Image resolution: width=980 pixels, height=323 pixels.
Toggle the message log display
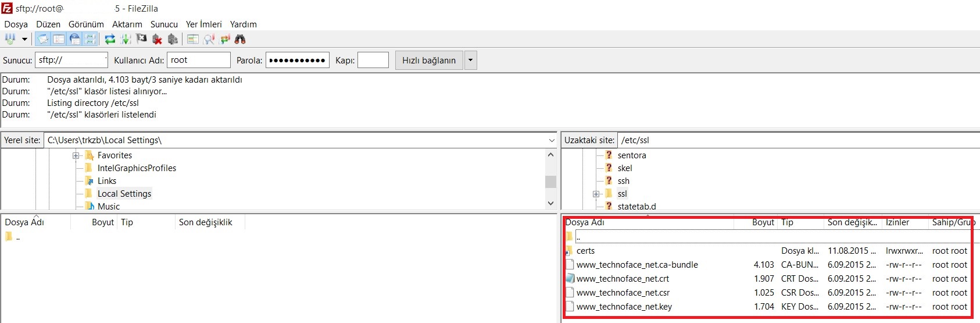coord(43,39)
